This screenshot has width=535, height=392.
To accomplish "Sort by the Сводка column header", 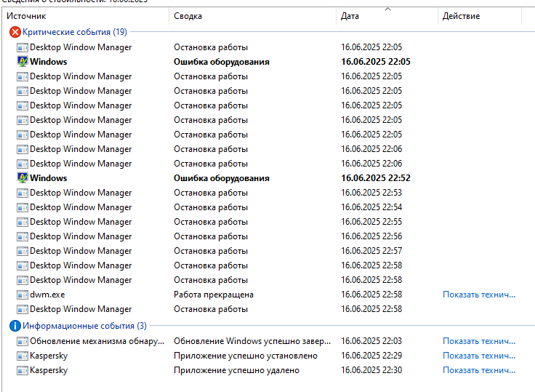I will [x=188, y=16].
